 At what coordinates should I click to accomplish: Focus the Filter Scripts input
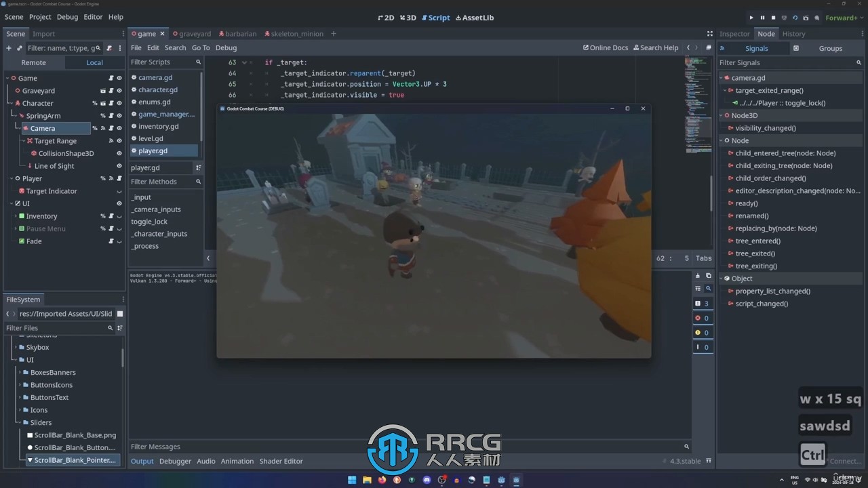[165, 62]
